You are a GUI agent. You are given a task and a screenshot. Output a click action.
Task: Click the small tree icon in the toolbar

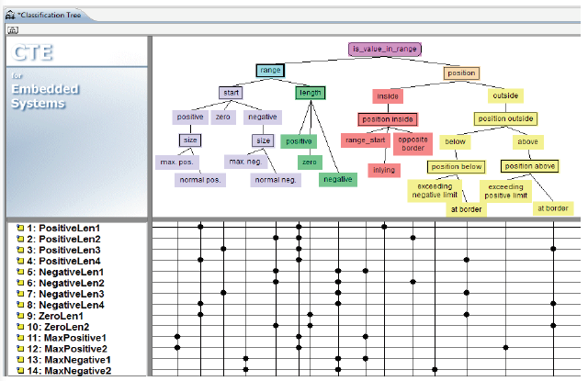tap(13, 30)
